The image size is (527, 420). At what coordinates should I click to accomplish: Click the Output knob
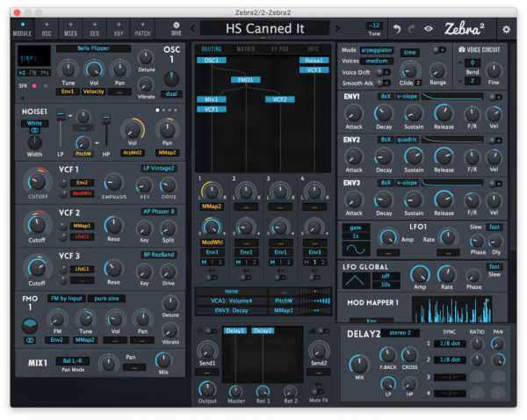tap(207, 389)
